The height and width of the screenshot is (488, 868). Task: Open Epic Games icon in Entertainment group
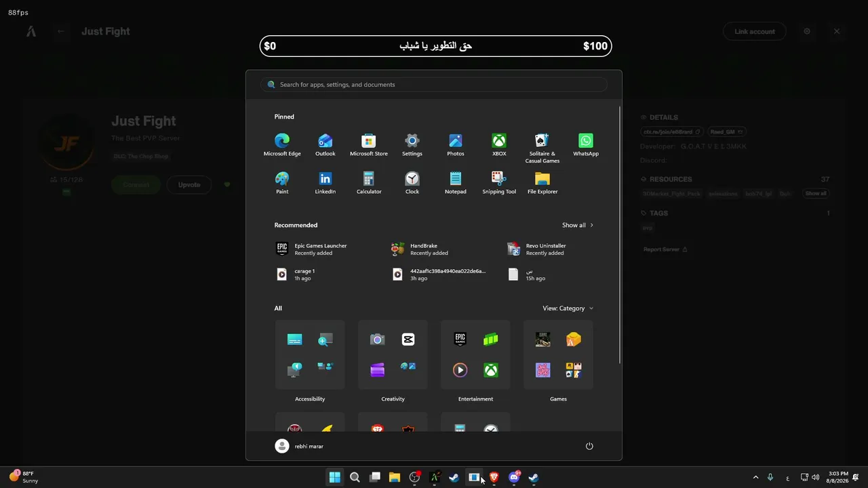pyautogui.click(x=460, y=340)
